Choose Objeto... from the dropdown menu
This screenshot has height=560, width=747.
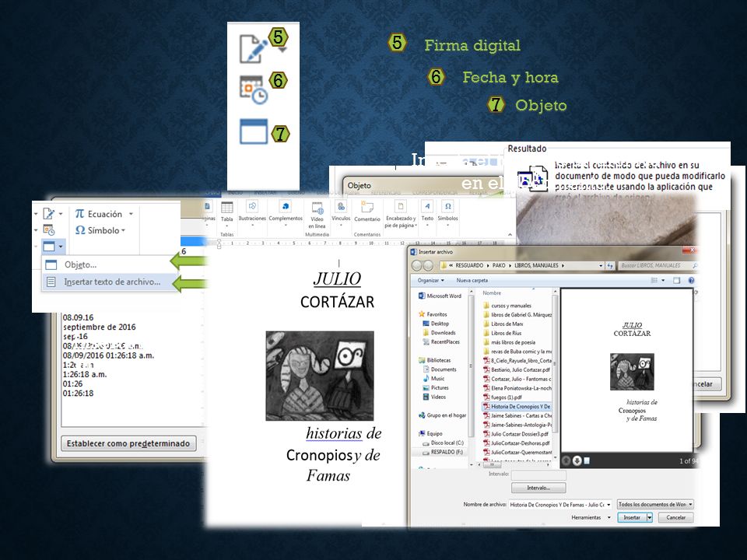tap(108, 264)
